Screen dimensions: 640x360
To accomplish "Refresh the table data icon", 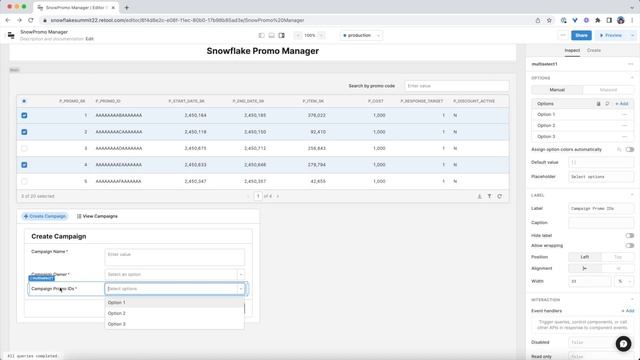I will point(500,196).
